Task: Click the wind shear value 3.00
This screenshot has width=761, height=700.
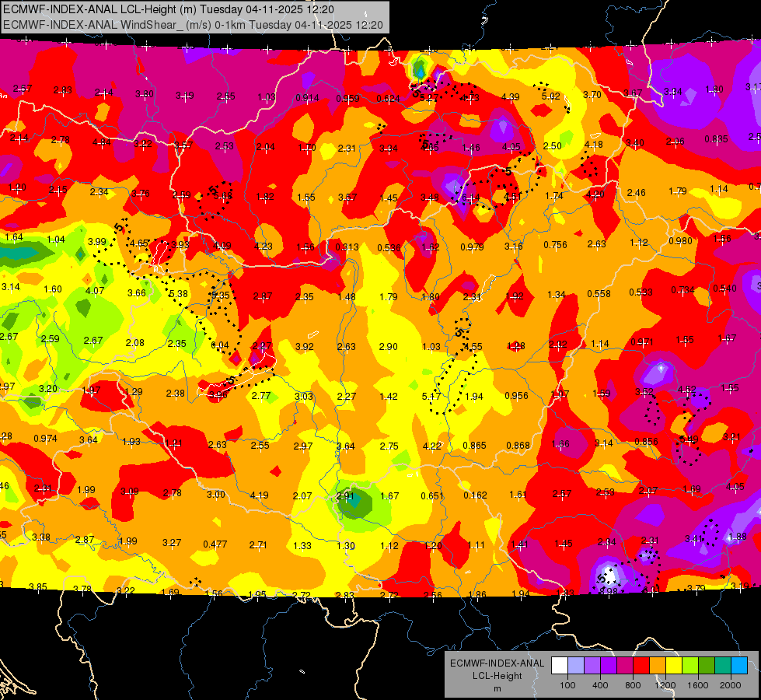Action: tap(216, 494)
